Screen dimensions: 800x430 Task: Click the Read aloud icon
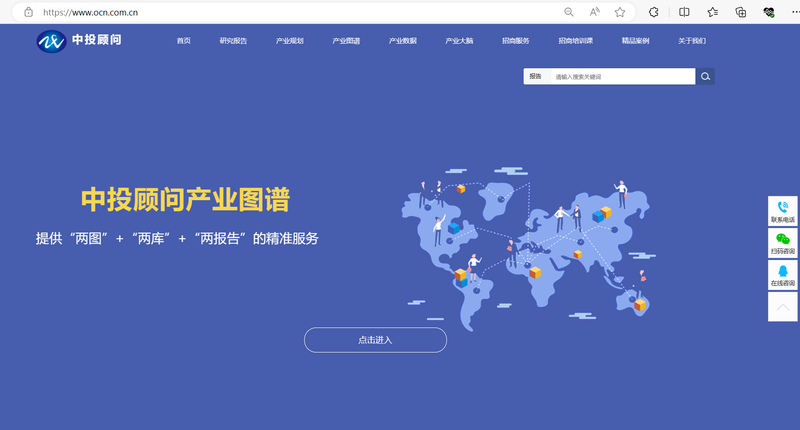click(594, 12)
